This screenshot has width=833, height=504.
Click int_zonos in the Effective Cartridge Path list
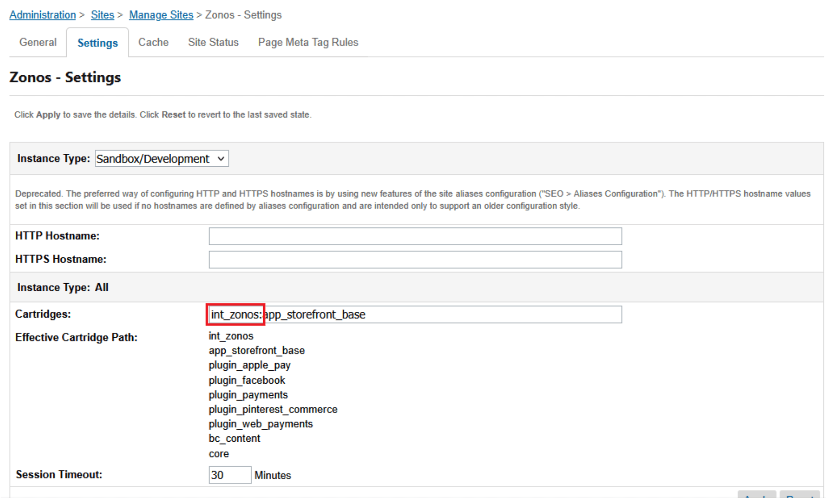click(x=231, y=336)
